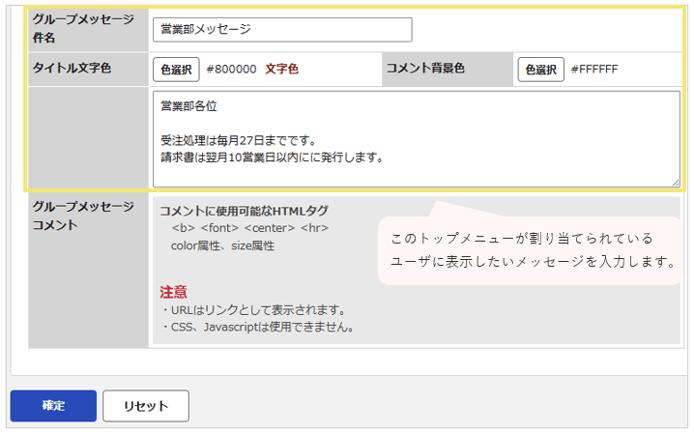The image size is (694, 432).
Task: Click the textarea resize handle corner
Action: [x=676, y=183]
